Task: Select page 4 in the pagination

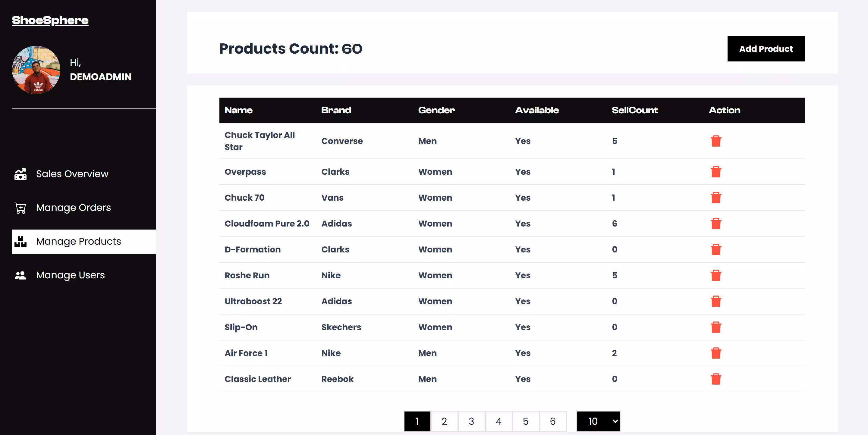Action: coord(498,421)
